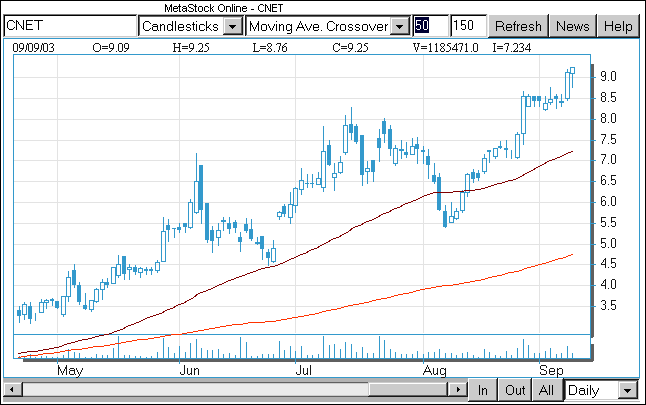
Task: Zoom out with the Out button
Action: click(x=515, y=390)
